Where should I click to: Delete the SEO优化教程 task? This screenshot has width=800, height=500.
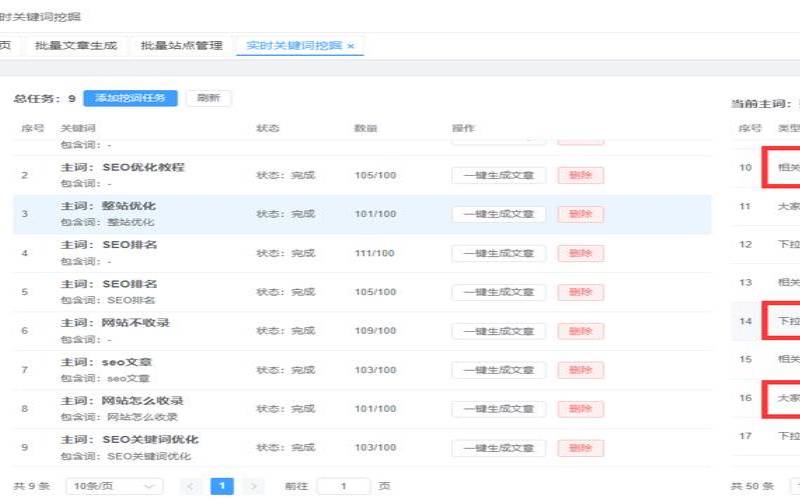pos(581,176)
